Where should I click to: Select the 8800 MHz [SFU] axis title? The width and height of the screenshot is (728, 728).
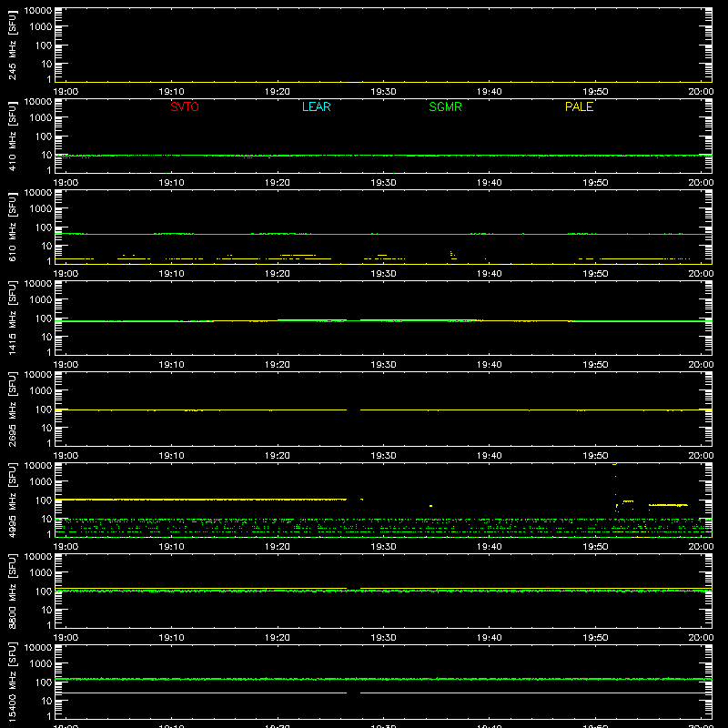[x=12, y=591]
